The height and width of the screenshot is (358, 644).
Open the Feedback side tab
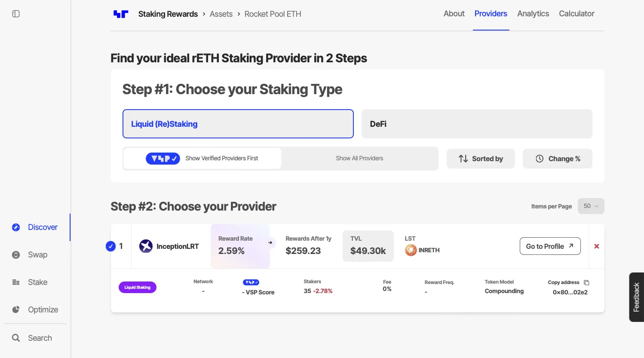coord(637,297)
